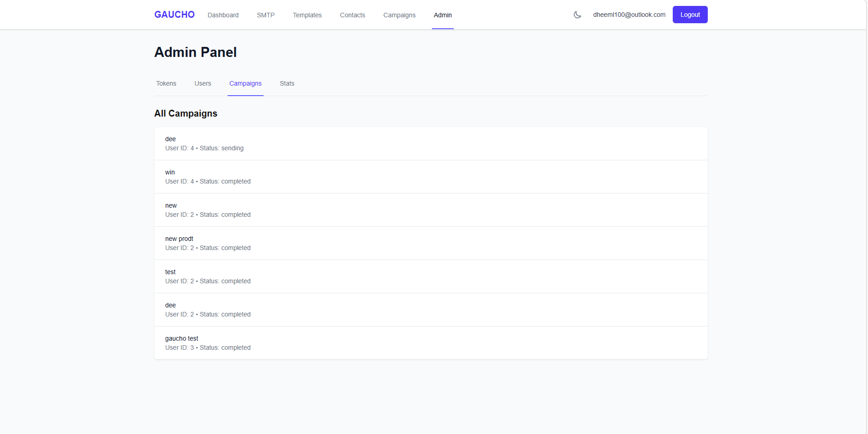The image size is (868, 434).
Task: Click the 'test' campaign entry
Action: click(430, 276)
